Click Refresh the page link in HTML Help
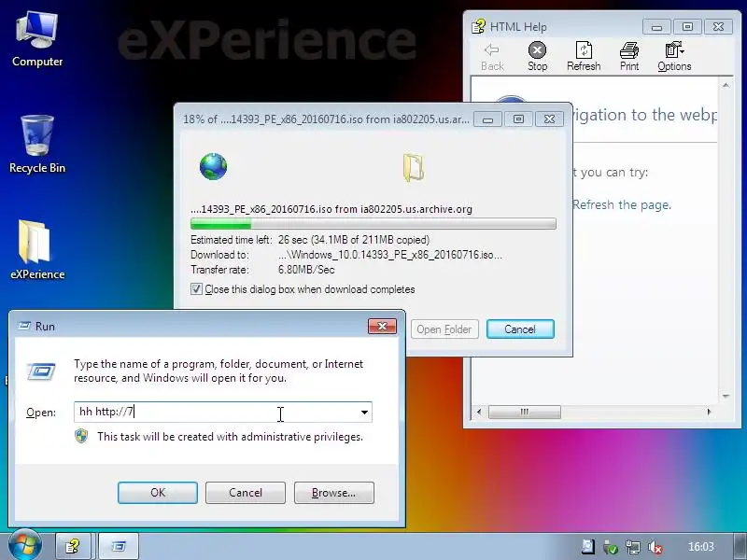747x560 pixels. 622,204
